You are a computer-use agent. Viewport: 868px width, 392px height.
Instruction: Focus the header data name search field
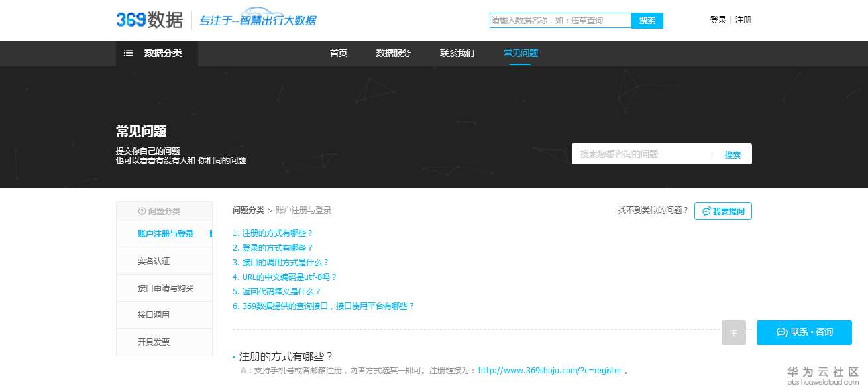561,21
